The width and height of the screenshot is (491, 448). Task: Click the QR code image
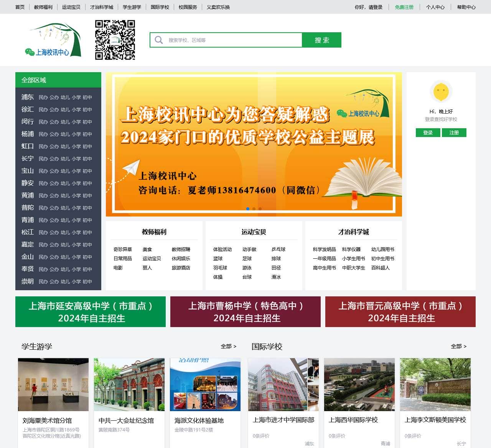coord(115,40)
